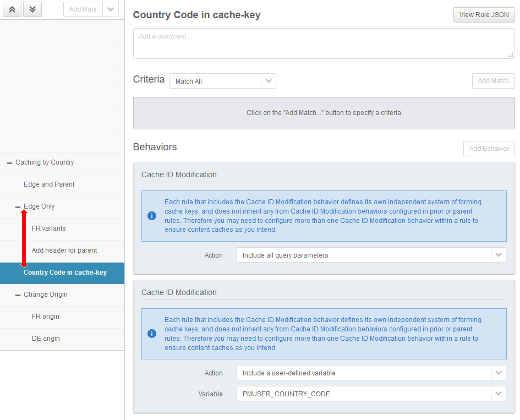Open the Add Rule dropdown arrow

(x=111, y=9)
